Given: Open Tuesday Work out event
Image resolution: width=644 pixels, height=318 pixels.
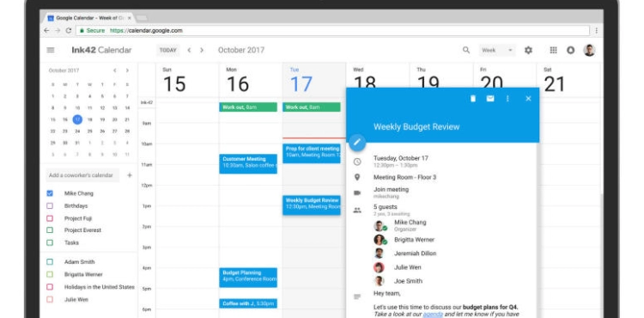Looking at the screenshot, I should coord(312,107).
